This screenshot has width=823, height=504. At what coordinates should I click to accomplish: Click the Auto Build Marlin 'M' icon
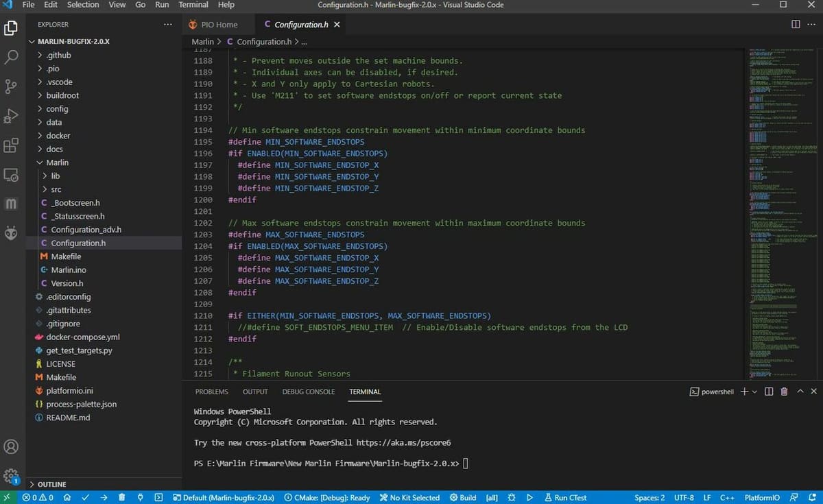click(x=11, y=204)
